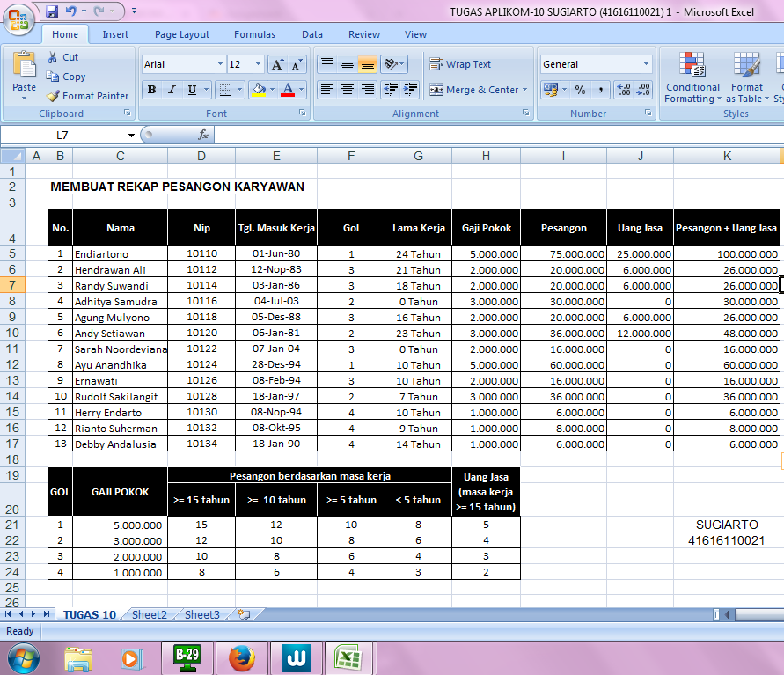Open fill color dropdown arrow

tap(273, 90)
